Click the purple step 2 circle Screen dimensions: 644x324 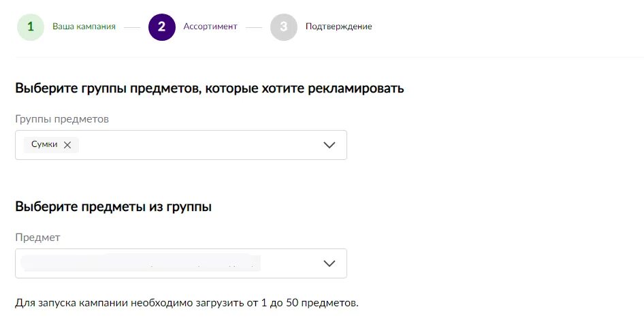pos(161,27)
